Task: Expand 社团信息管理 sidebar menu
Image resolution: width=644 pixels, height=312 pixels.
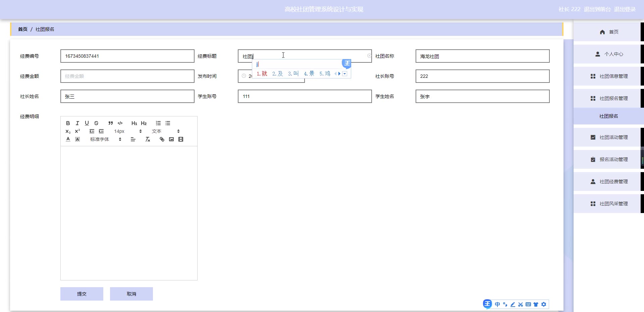Action: [x=607, y=76]
